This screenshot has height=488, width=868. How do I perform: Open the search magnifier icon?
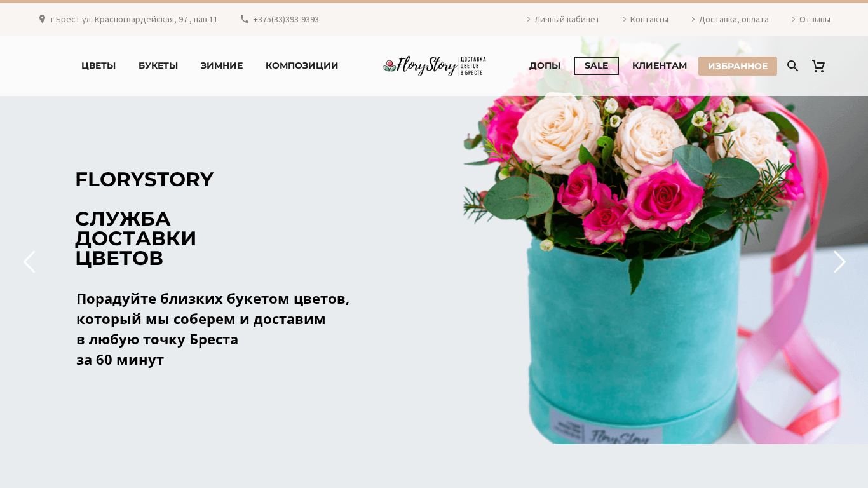(x=792, y=65)
